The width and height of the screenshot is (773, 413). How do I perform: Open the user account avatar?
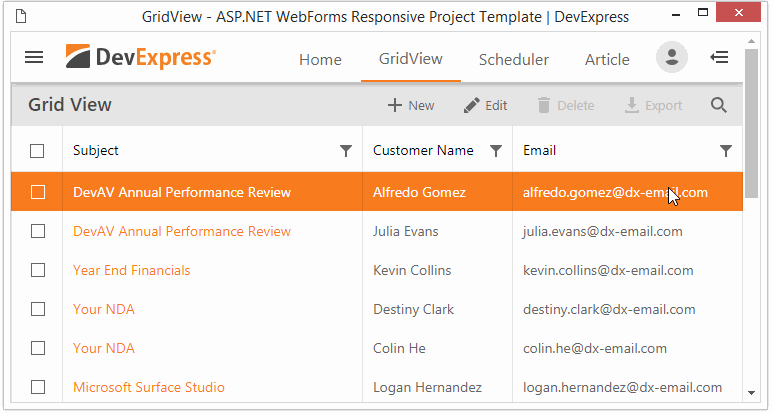(x=671, y=58)
